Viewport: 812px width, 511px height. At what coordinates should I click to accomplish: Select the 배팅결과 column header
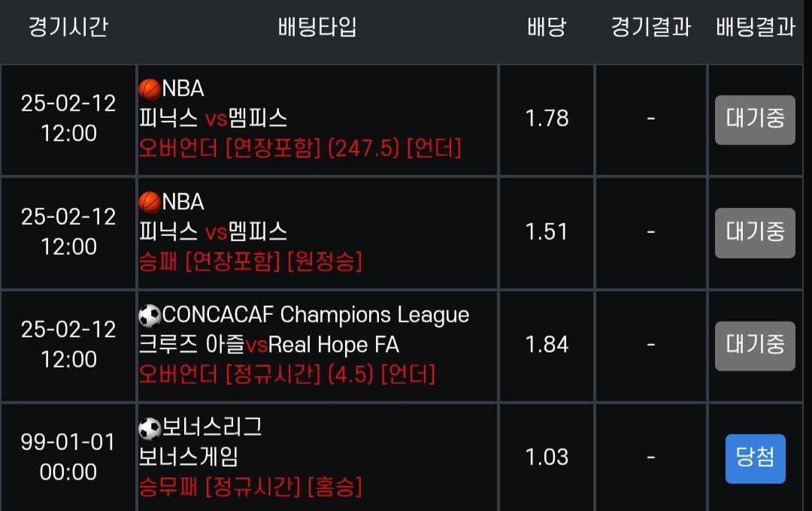(x=755, y=28)
